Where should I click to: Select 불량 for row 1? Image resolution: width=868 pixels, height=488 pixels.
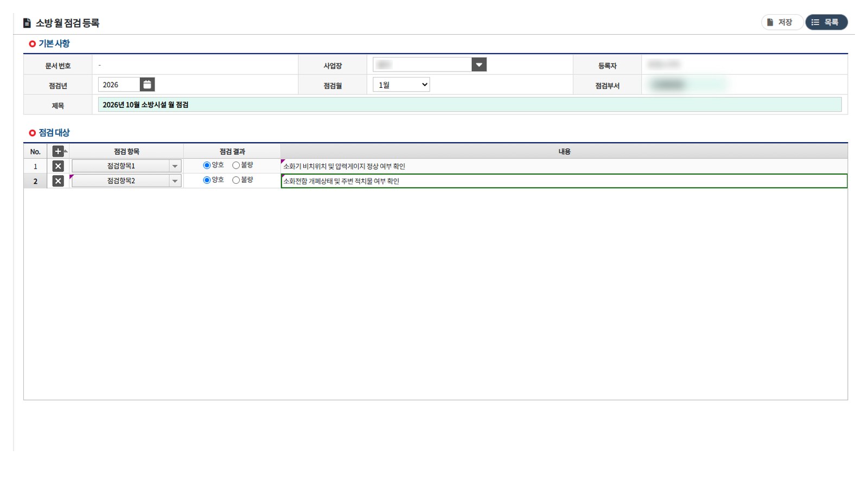236,165
